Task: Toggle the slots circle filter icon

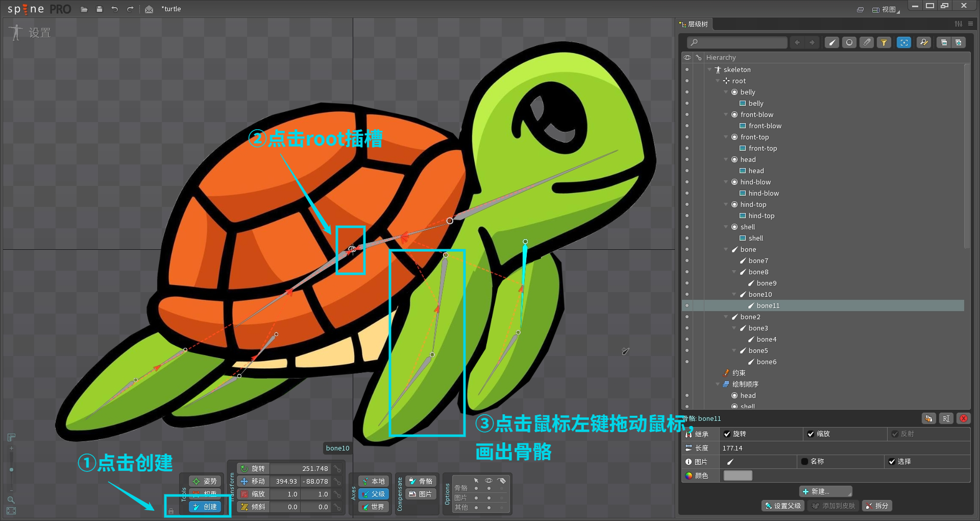Action: pos(849,42)
